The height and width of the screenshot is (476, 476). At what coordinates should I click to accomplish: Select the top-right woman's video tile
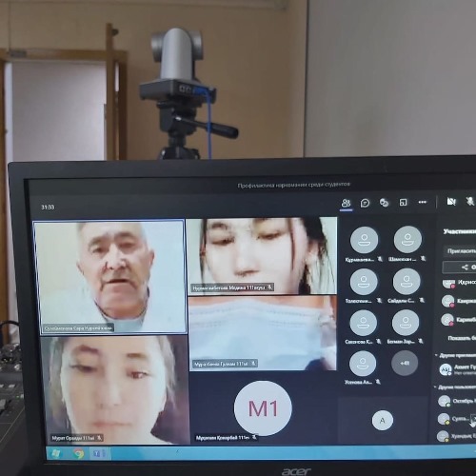tap(262, 256)
